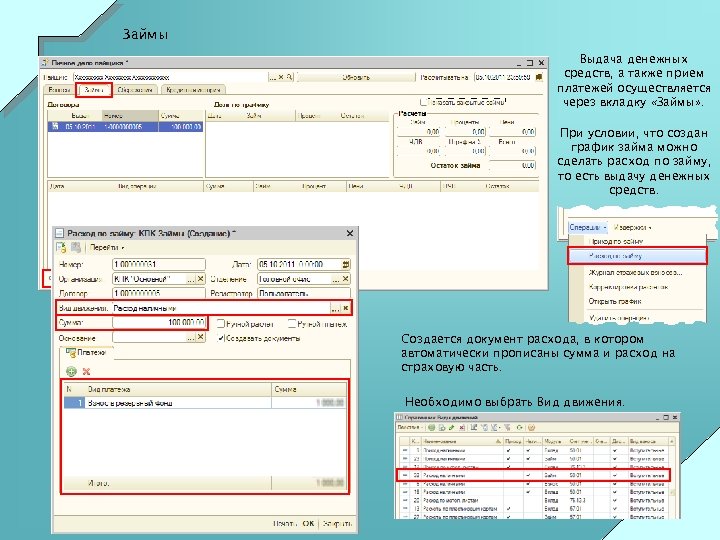Viewport: 720px width, 540px height.
Task: Open the Займы tab in the member file window
Action: click(94, 90)
